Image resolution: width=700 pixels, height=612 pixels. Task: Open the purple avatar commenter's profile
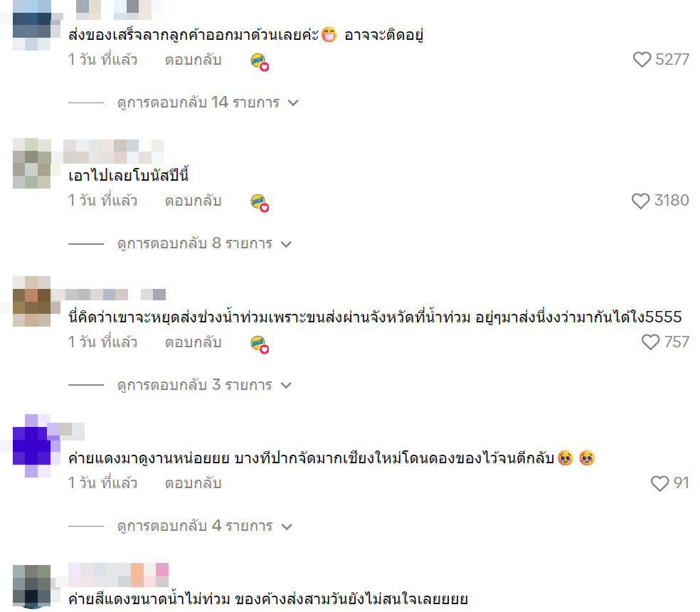click(32, 445)
